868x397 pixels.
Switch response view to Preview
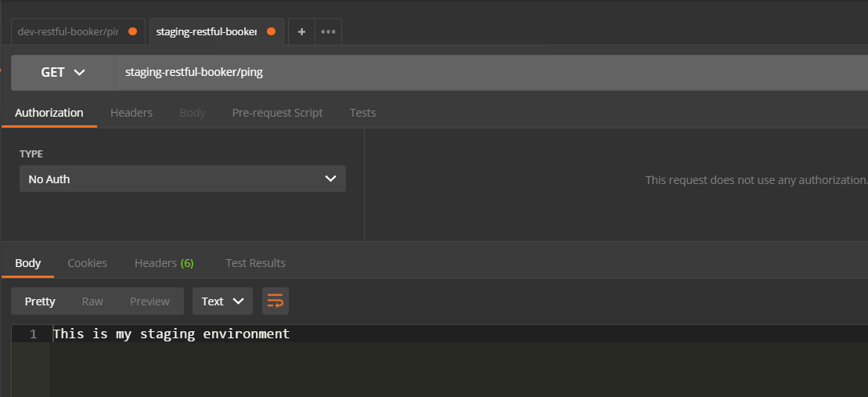click(149, 301)
